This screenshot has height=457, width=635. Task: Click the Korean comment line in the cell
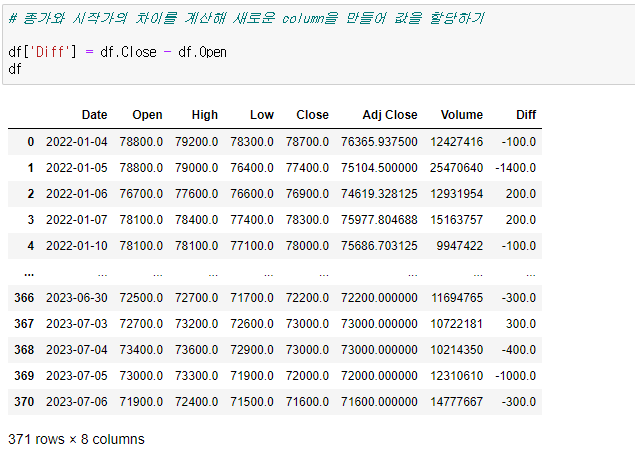pos(246,18)
